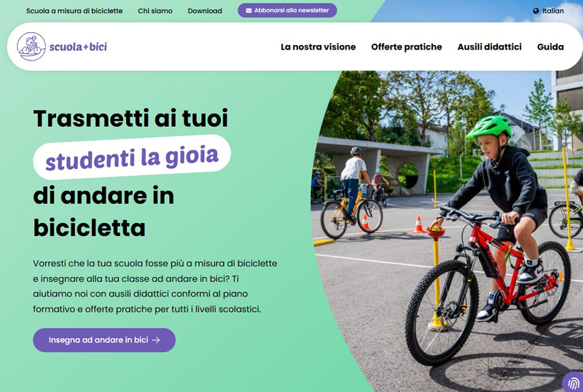Click the scuola+bici cyclist logo icon
The width and height of the screenshot is (583, 392).
(31, 47)
